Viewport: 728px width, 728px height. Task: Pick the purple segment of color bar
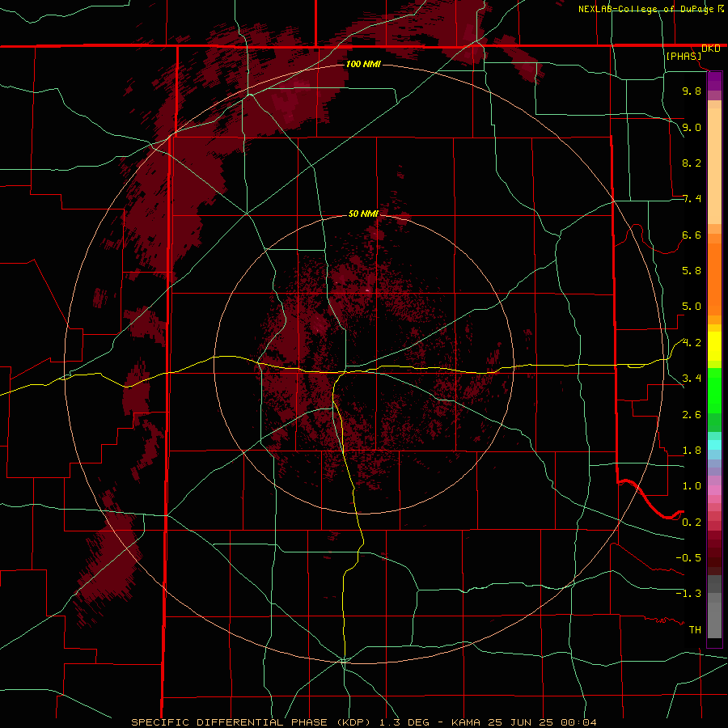[714, 82]
